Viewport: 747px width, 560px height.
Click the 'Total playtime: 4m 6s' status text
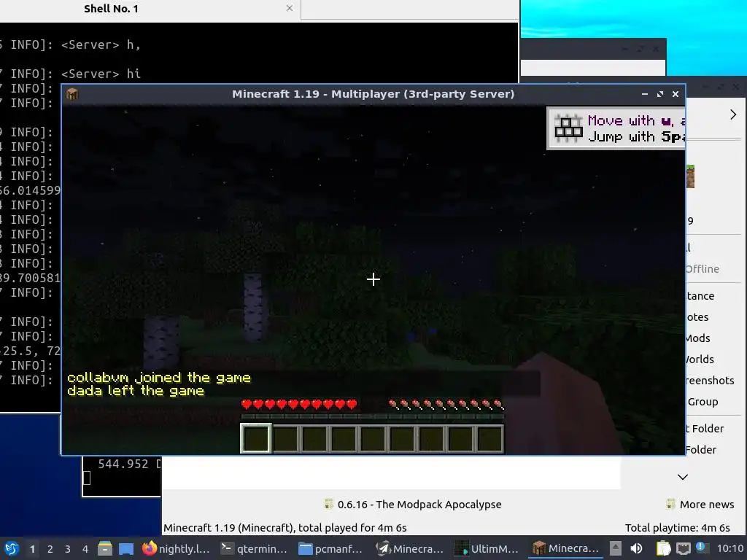tap(678, 528)
